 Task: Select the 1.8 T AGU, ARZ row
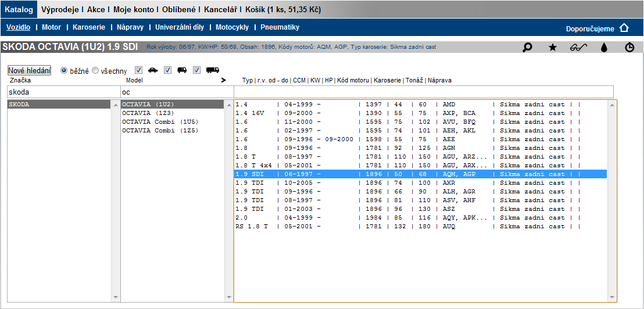[x=421, y=157]
